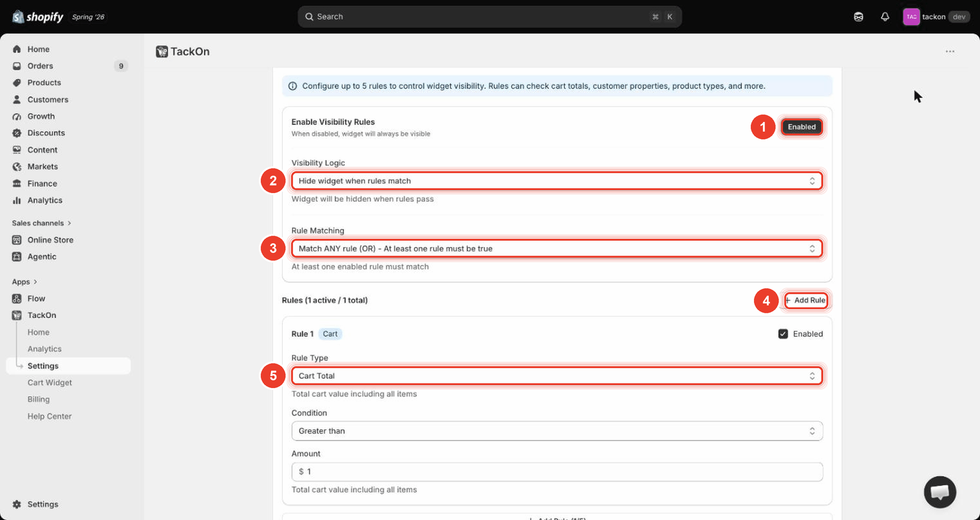Click the Cart tag beside Rule 1
The height and width of the screenshot is (520, 980).
pyautogui.click(x=330, y=334)
